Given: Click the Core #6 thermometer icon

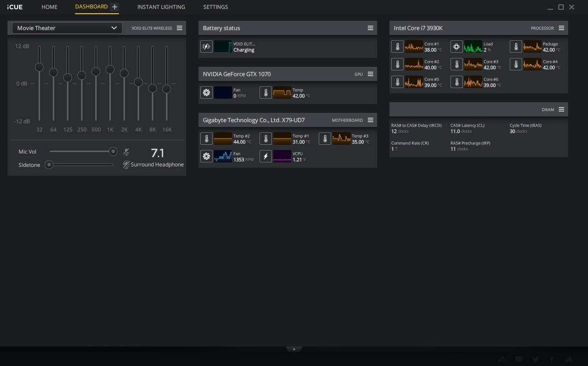Looking at the screenshot, I should click(456, 82).
